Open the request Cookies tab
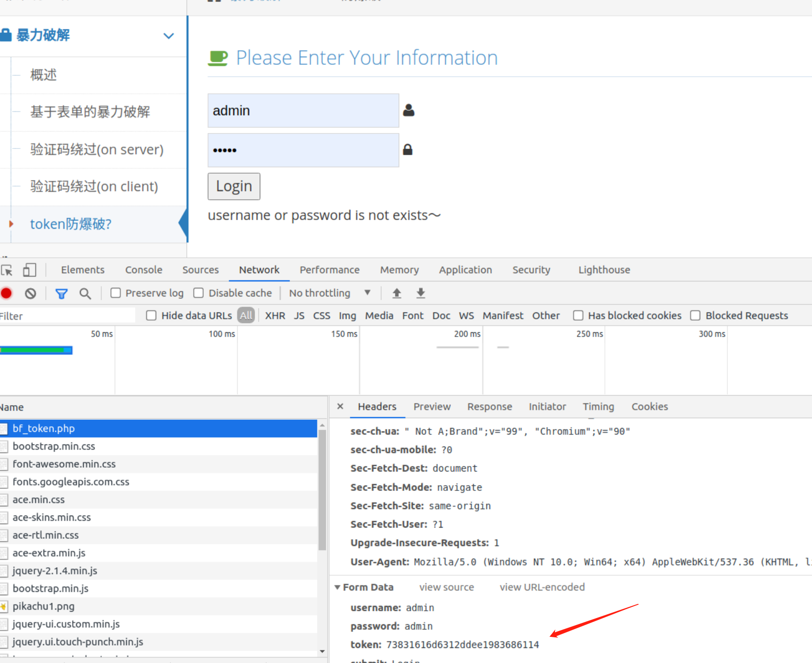This screenshot has height=663, width=812. [x=650, y=407]
